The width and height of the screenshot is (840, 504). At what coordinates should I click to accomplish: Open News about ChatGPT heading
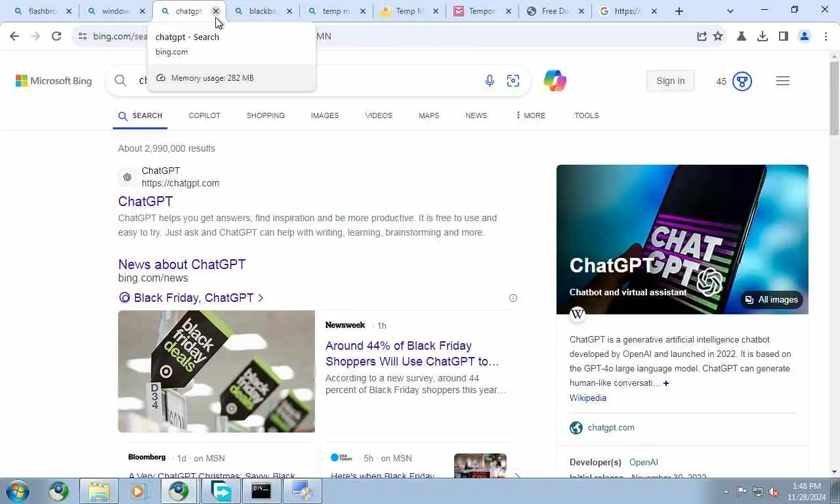pyautogui.click(x=182, y=264)
